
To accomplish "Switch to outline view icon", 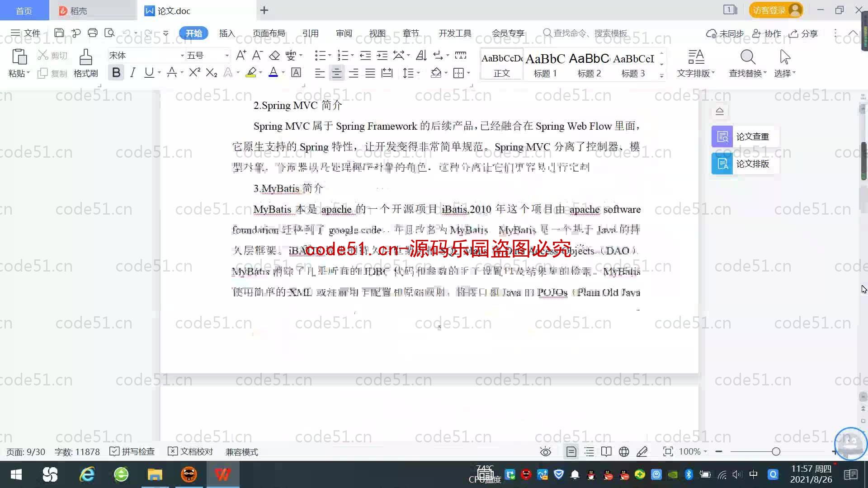I will point(589,452).
